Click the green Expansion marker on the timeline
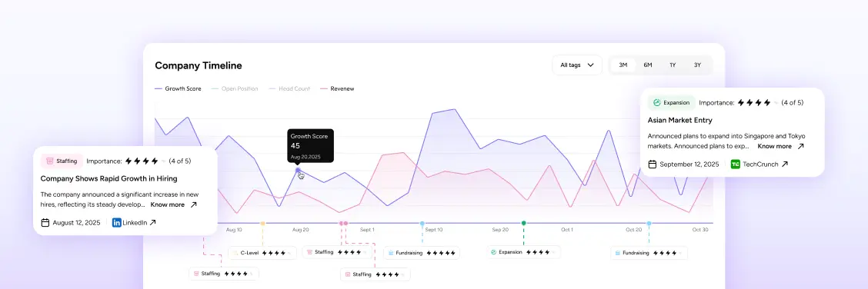The width and height of the screenshot is (868, 289). coord(524,223)
